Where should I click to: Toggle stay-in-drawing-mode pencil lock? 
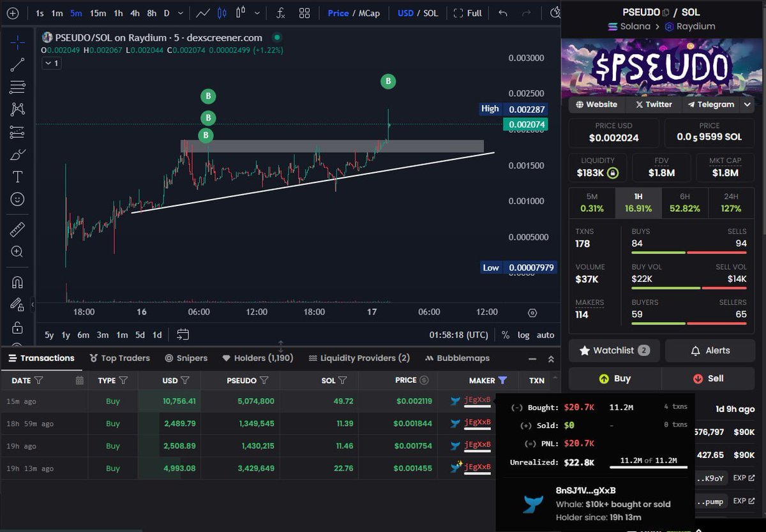[17, 304]
